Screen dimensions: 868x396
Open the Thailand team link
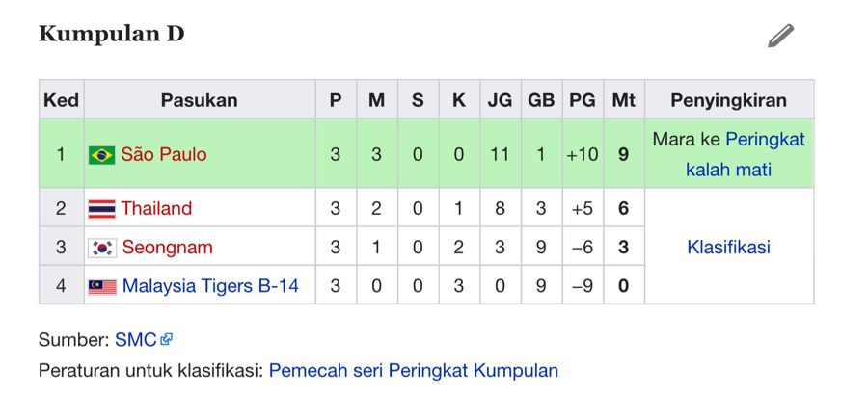click(x=156, y=208)
